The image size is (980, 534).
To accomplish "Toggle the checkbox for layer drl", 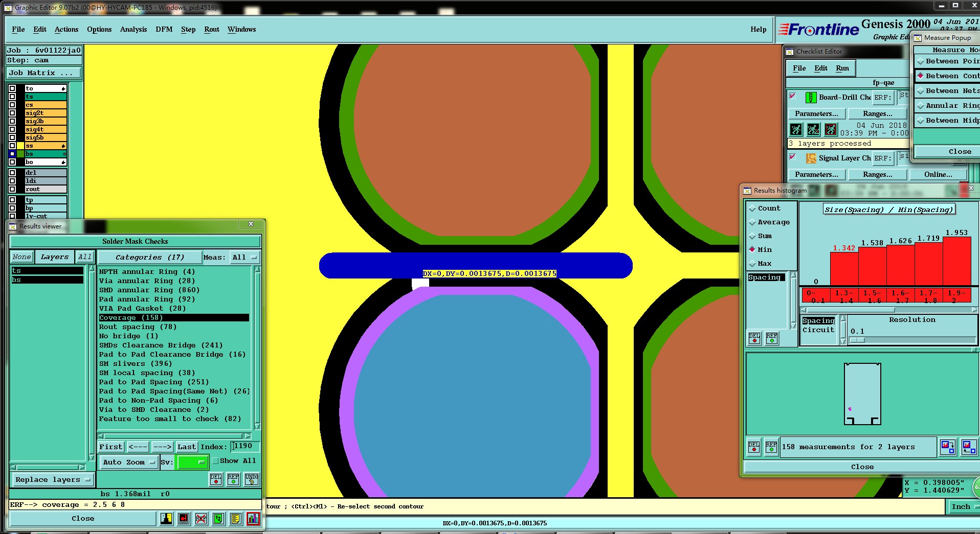I will click(x=12, y=173).
